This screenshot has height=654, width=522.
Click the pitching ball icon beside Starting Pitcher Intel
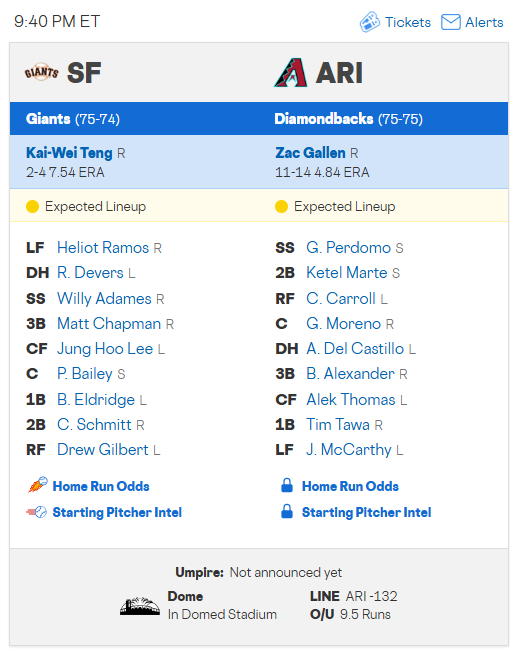coord(37,512)
